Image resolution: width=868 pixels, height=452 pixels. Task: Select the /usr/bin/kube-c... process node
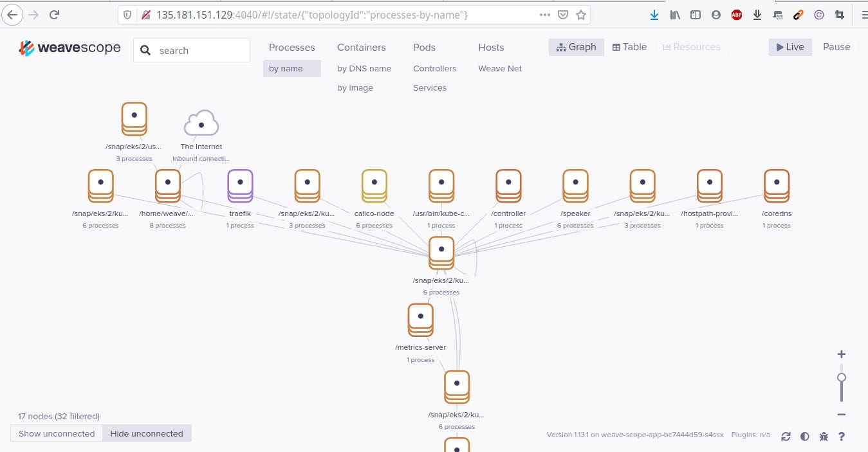pos(441,186)
